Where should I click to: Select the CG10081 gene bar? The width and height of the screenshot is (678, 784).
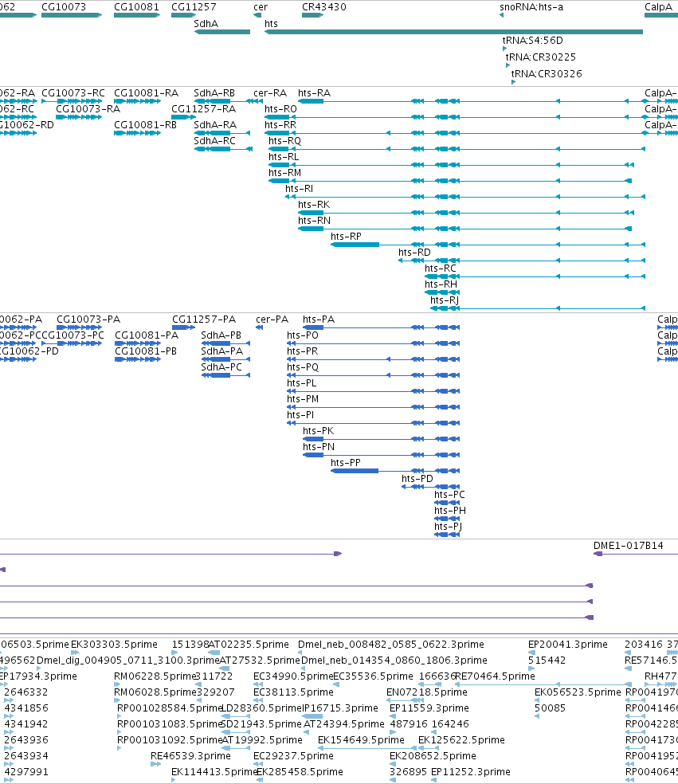(137, 15)
